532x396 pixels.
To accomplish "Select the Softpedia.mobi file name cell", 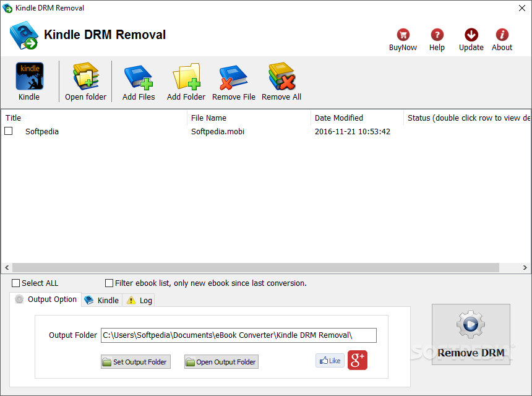I will 218,132.
